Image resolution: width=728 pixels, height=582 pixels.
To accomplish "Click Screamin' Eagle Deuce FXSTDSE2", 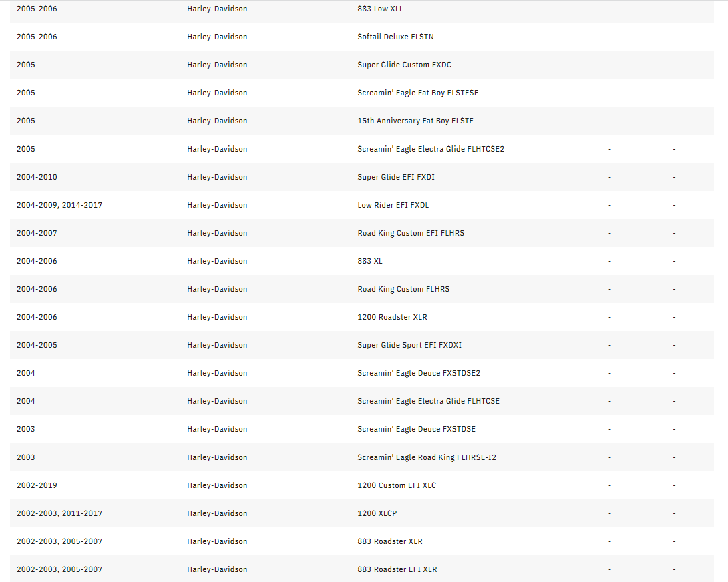I will click(x=419, y=373).
